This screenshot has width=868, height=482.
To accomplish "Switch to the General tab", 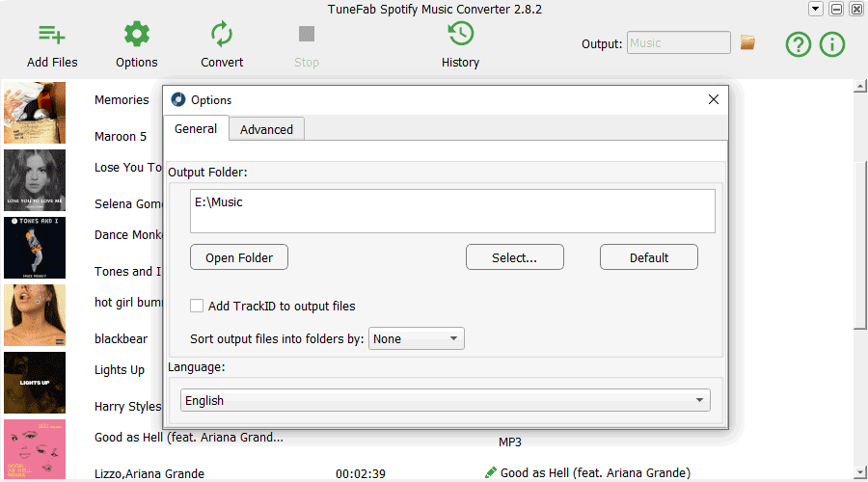I will (x=196, y=128).
